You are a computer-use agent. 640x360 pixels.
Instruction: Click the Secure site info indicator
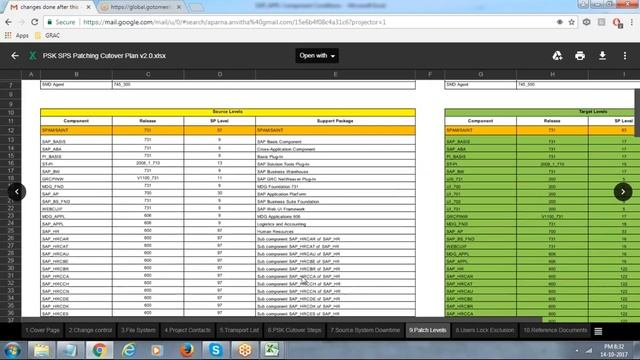coord(61,22)
